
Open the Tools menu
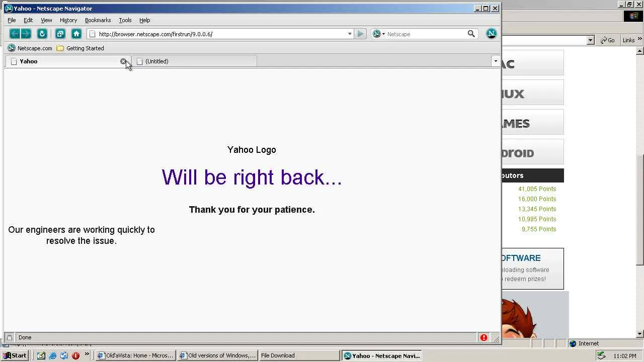click(125, 20)
